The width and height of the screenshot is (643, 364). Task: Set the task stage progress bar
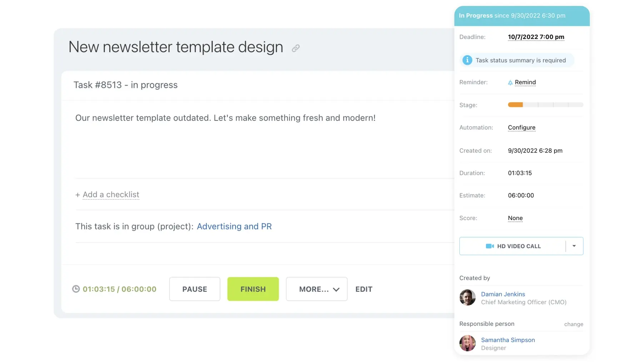pyautogui.click(x=545, y=105)
